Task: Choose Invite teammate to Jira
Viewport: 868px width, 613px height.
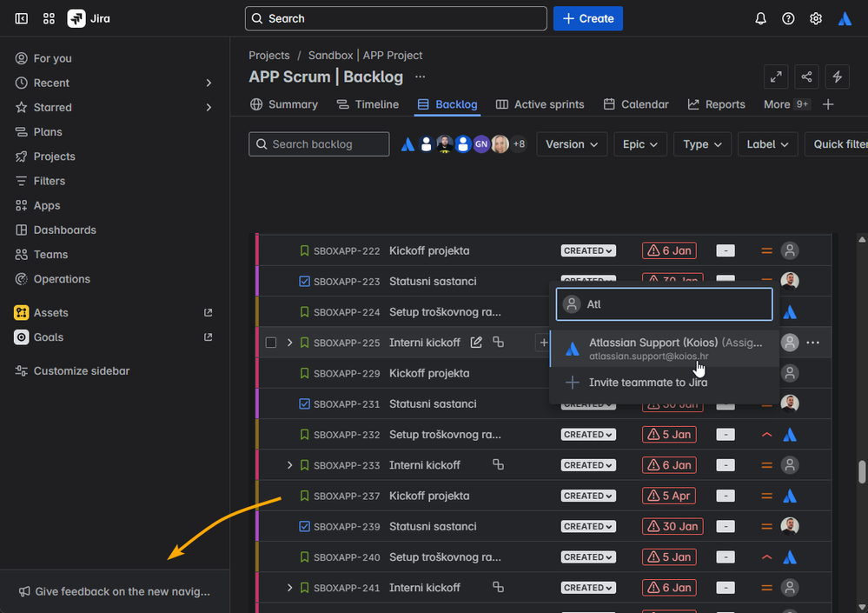Action: (665, 382)
